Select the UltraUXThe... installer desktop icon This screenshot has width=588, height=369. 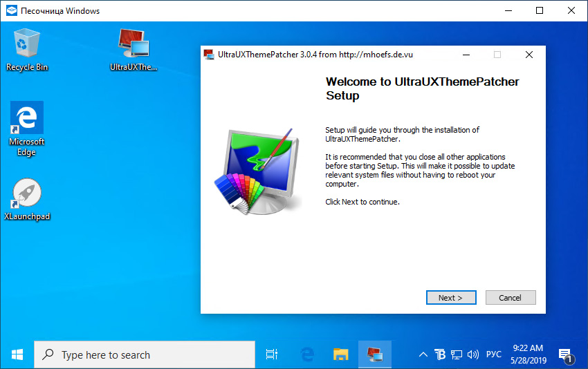tap(134, 50)
